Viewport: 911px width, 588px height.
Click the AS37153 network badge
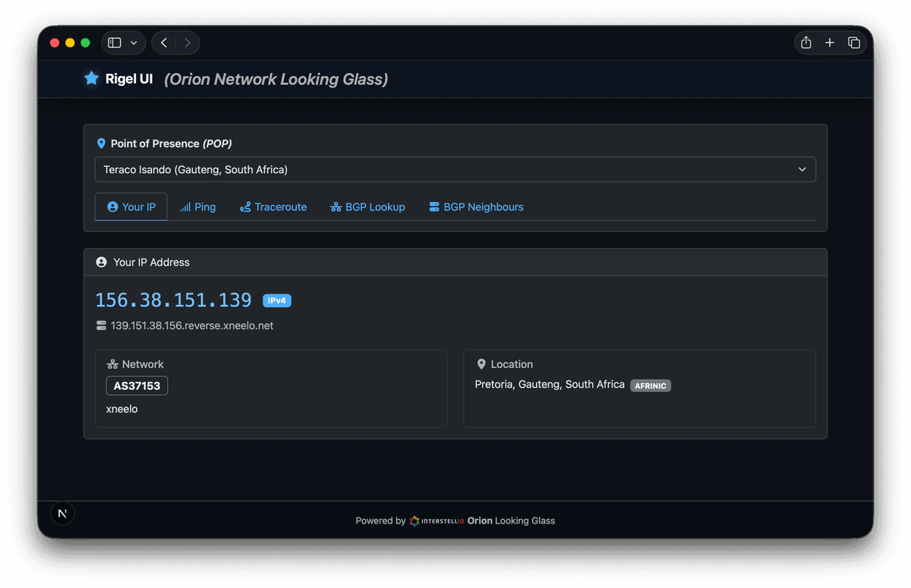137,386
